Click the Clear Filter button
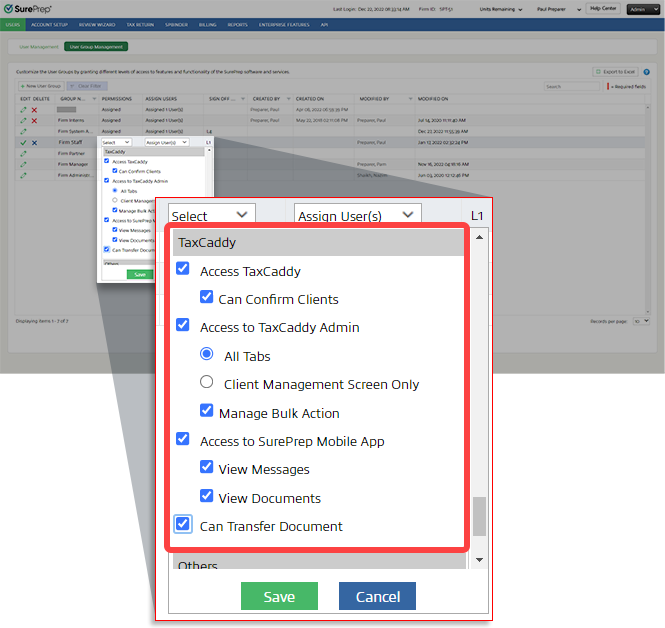The image size is (665, 628). [x=87, y=86]
